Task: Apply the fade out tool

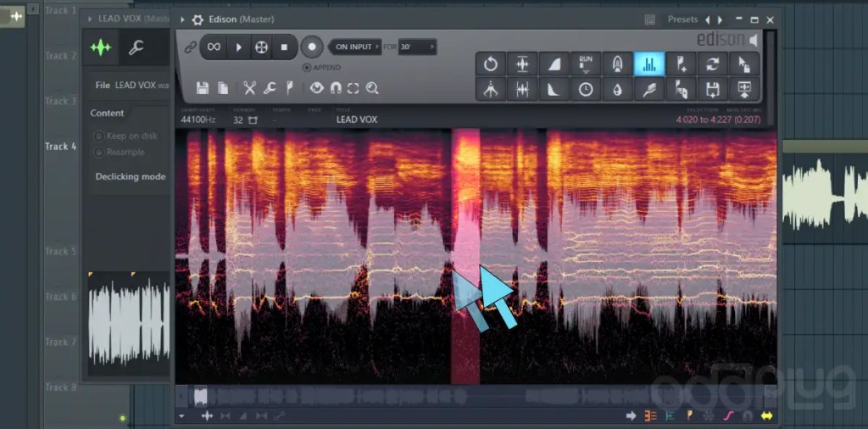Action: 554,89
